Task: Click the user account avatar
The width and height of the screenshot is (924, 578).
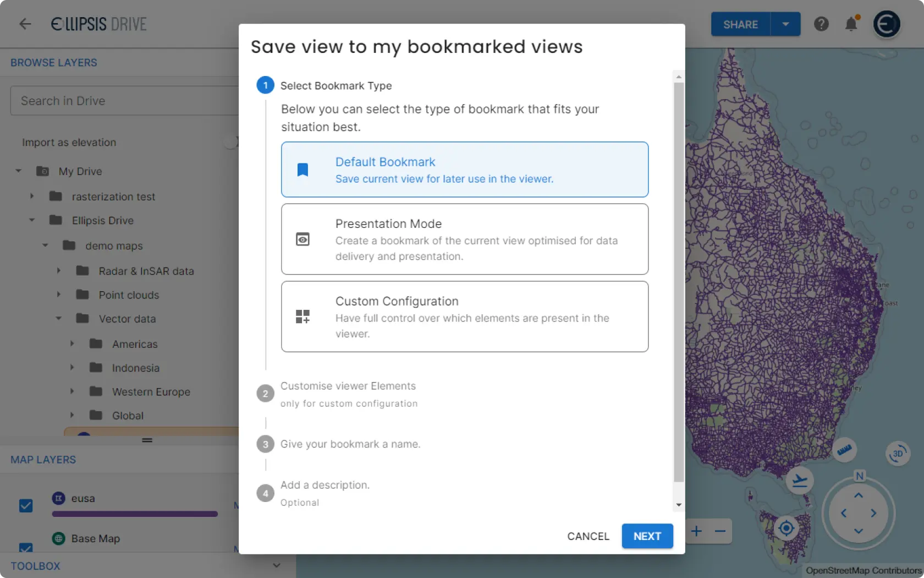Action: 887,24
